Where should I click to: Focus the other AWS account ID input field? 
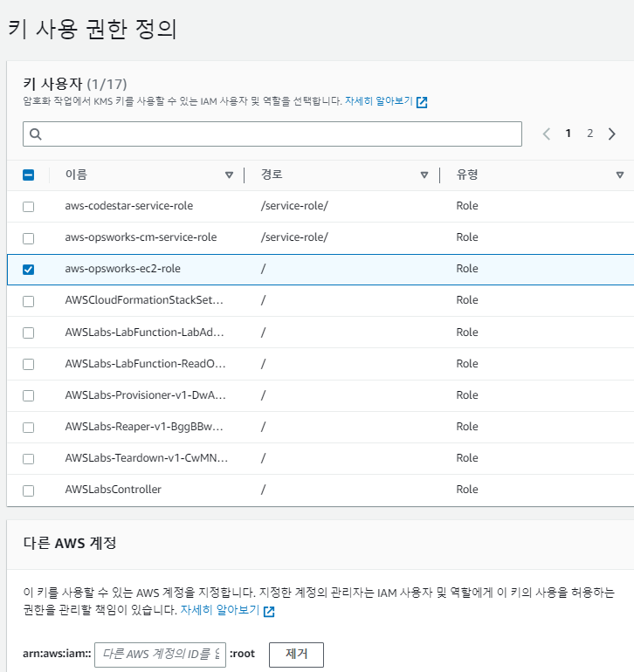160,655
